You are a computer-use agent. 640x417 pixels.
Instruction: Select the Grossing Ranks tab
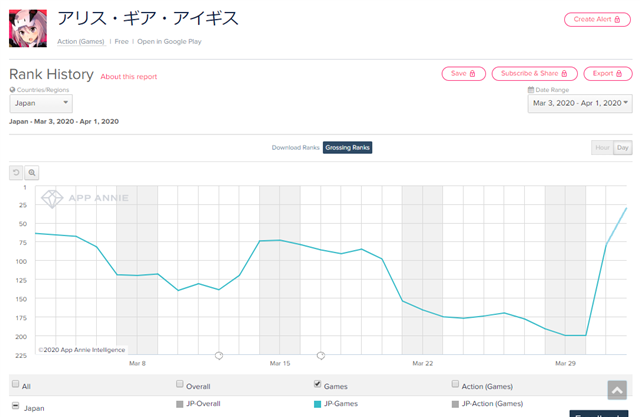[x=347, y=148]
